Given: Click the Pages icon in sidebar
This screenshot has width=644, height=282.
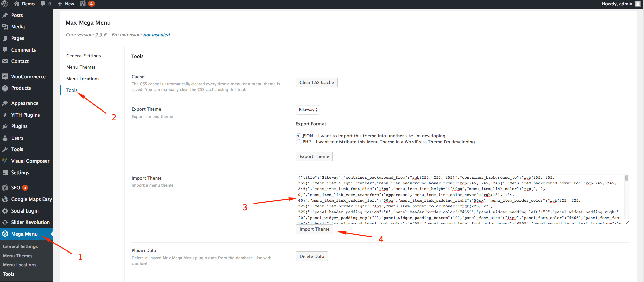Looking at the screenshot, I should pyautogui.click(x=5, y=38).
